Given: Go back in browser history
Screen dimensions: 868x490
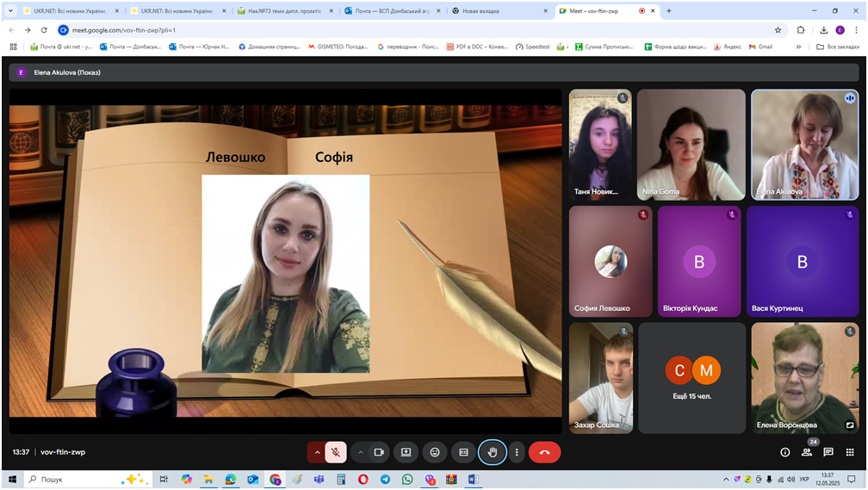Looking at the screenshot, I should (x=12, y=30).
